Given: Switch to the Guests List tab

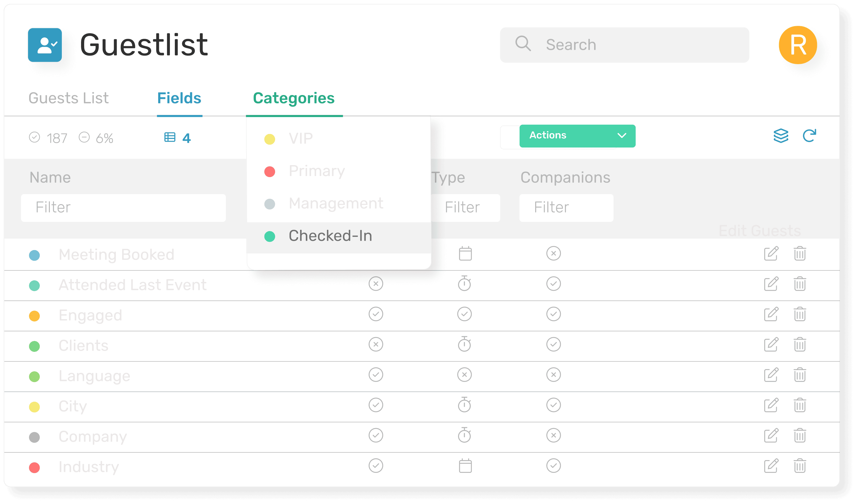Looking at the screenshot, I should tap(68, 98).
